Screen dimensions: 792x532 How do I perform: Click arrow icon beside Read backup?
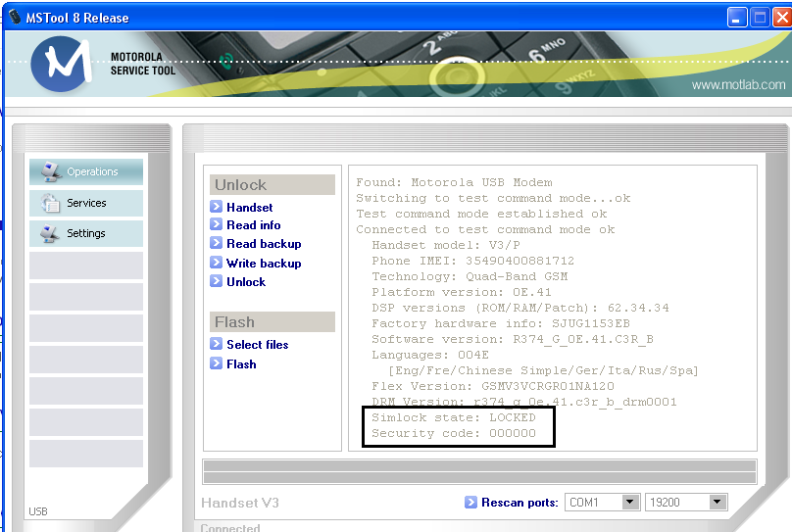click(x=217, y=243)
